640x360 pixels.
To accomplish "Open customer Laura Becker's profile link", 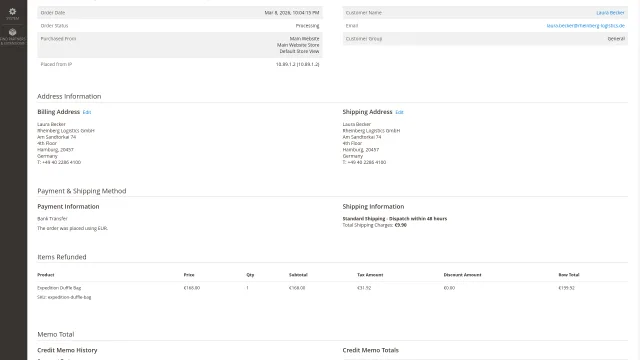I will 610,13.
